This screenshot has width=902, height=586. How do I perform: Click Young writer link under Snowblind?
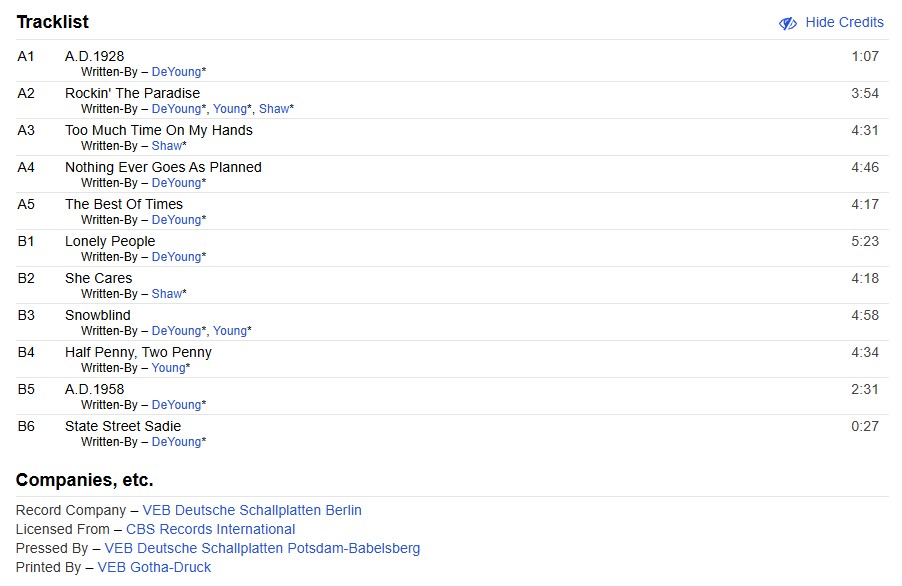[229, 331]
